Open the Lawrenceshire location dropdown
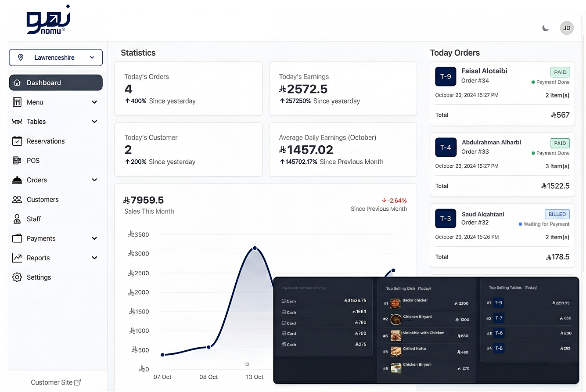 coord(56,58)
